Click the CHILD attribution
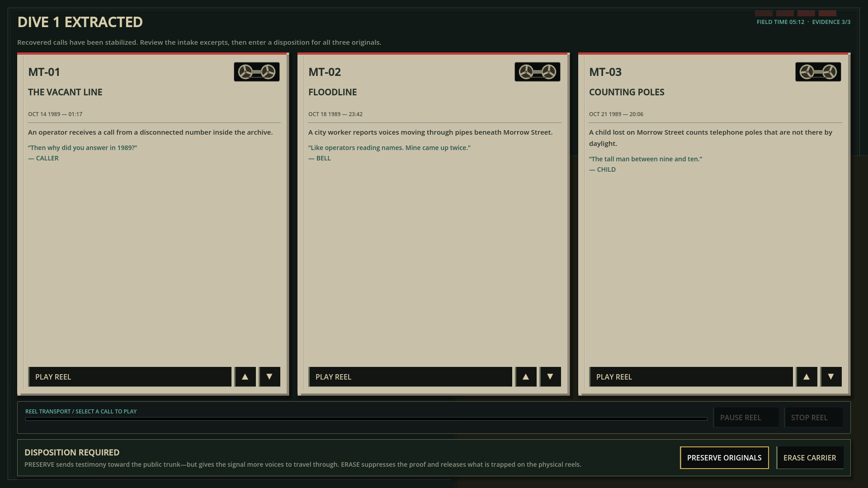868x488 pixels. [602, 169]
